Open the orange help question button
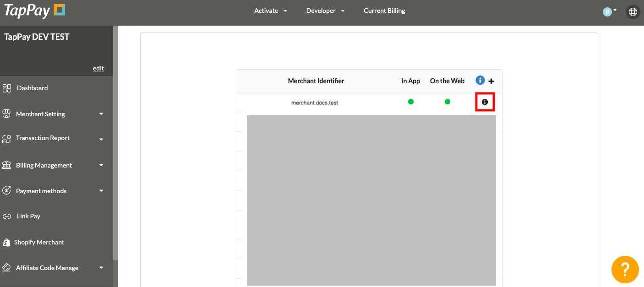 625,270
